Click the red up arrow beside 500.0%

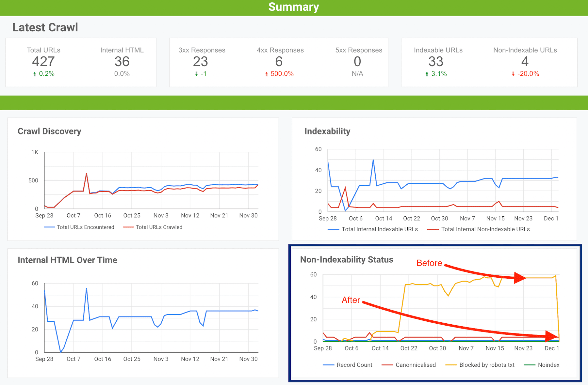tap(267, 74)
